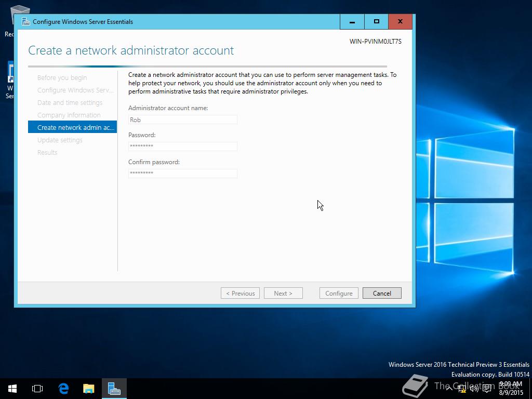Select the 'Update settings' step
Image resolution: width=532 pixels, height=399 pixels.
[x=60, y=140]
